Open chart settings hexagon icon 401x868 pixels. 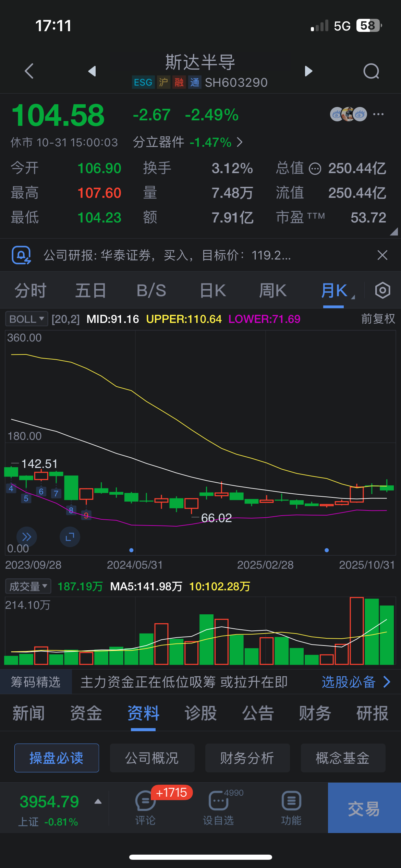click(x=382, y=291)
